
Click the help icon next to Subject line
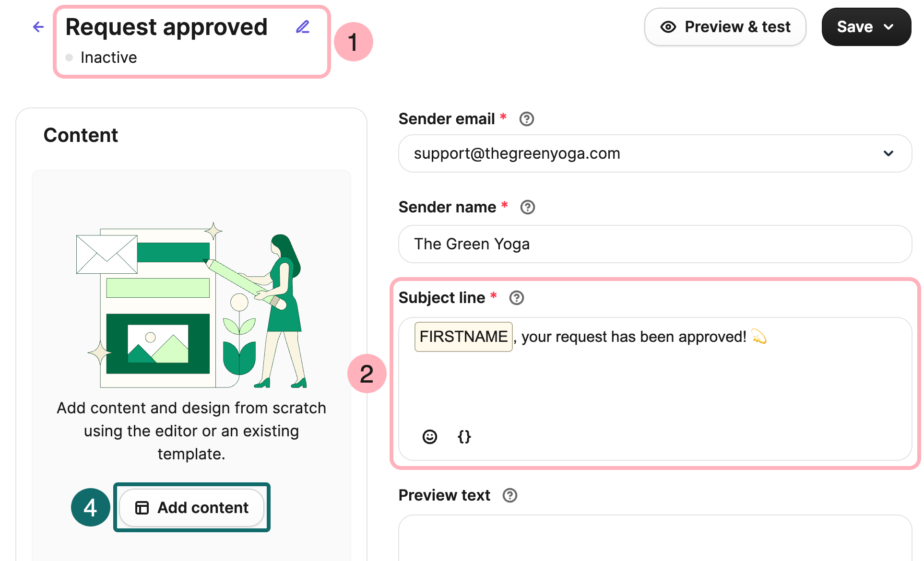pyautogui.click(x=516, y=298)
